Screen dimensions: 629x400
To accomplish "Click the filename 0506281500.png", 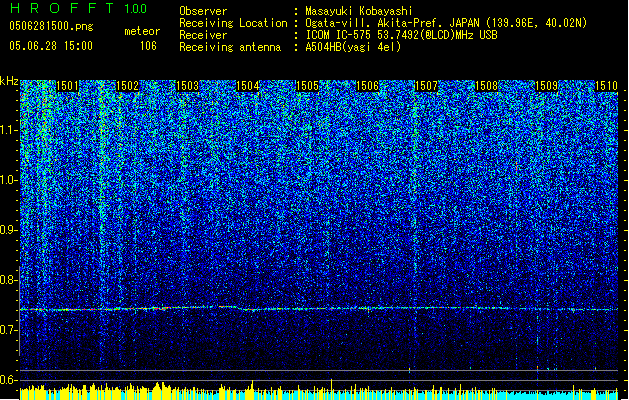I will tap(51, 26).
